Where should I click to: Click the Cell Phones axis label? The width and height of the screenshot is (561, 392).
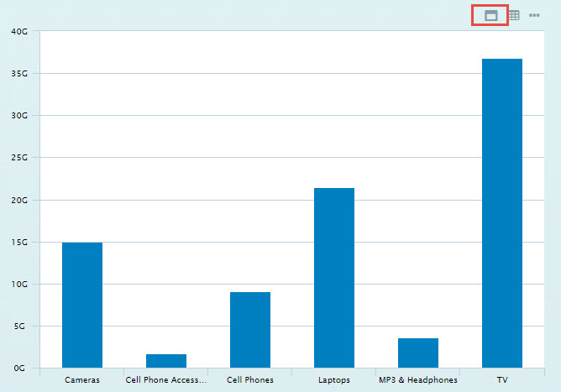[250, 380]
